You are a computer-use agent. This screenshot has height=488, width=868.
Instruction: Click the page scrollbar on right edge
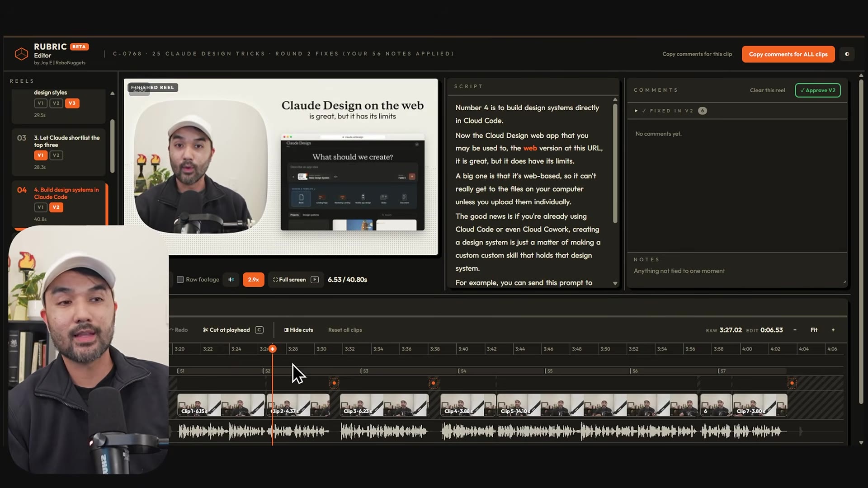(x=861, y=242)
